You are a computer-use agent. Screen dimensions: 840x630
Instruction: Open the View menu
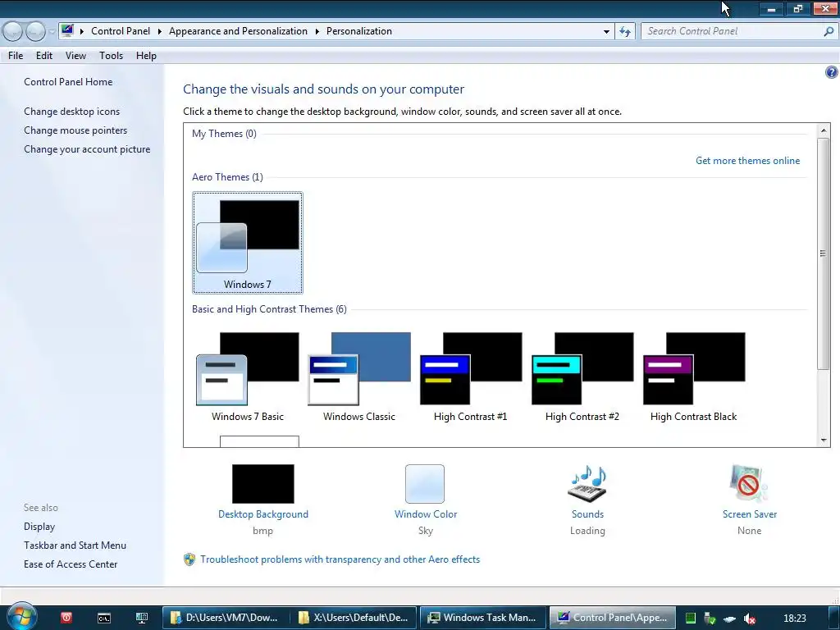tap(75, 56)
